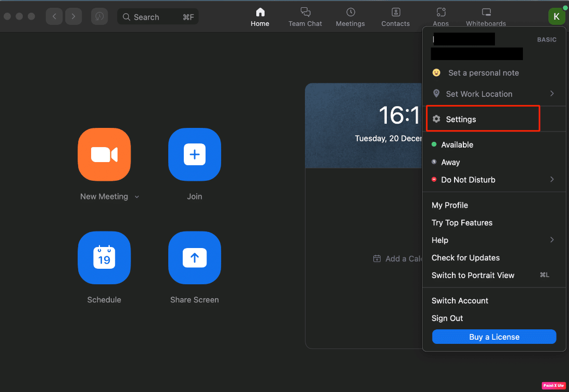The height and width of the screenshot is (392, 569).
Task: Open Set Work Location submenu
Action: pos(494,94)
